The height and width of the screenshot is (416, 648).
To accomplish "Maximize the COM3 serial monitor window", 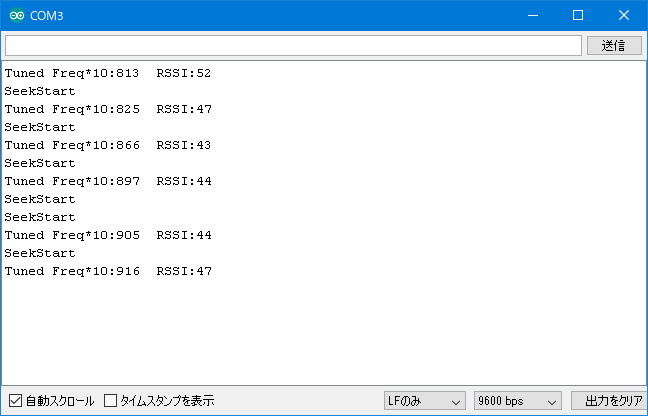I will 578,16.
